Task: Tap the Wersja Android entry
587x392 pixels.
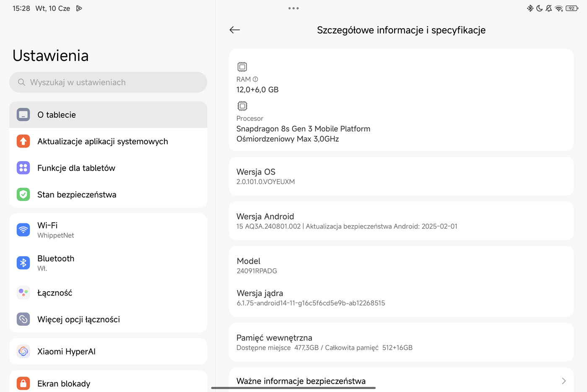Action: 401,221
